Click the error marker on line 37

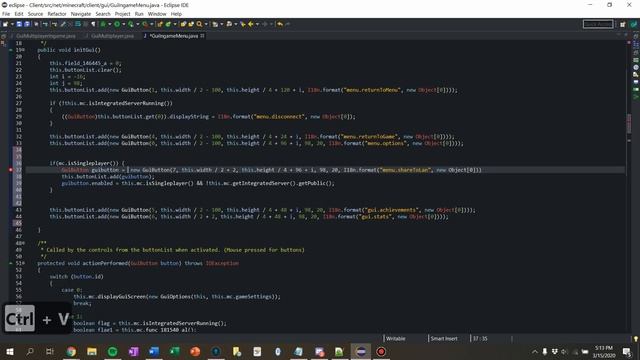point(11,170)
